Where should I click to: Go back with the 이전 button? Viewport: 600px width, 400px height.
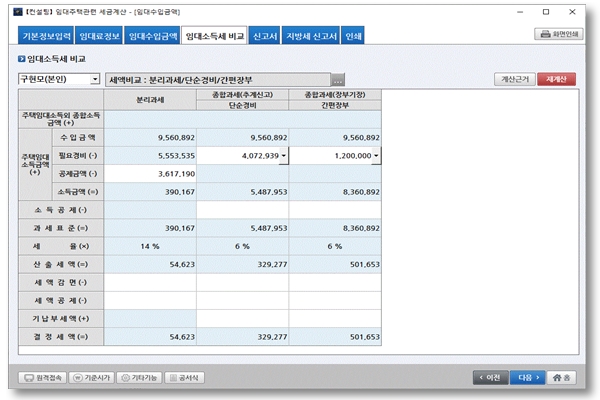(491, 377)
